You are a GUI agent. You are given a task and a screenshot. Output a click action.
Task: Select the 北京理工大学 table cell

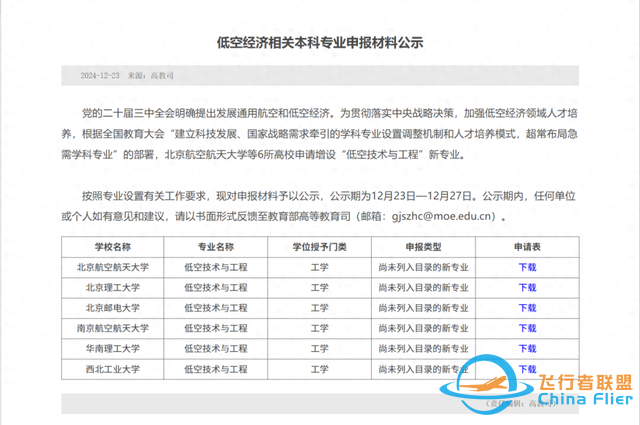click(113, 288)
